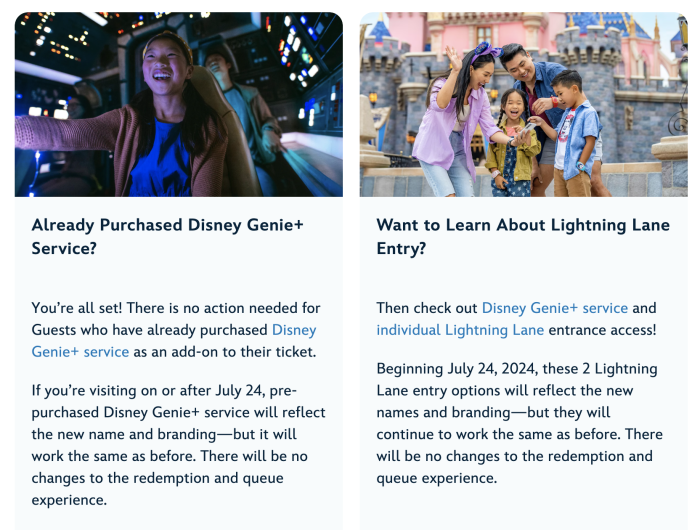Click the boy in the blue denim shirt
The image size is (700, 530).
tap(576, 134)
